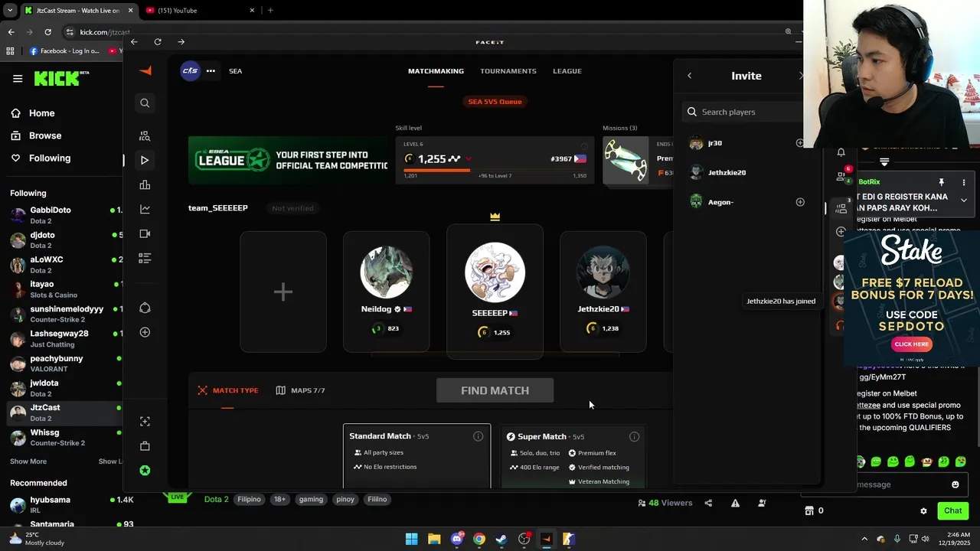Open the FACEIT stats line-graph icon

click(x=145, y=209)
